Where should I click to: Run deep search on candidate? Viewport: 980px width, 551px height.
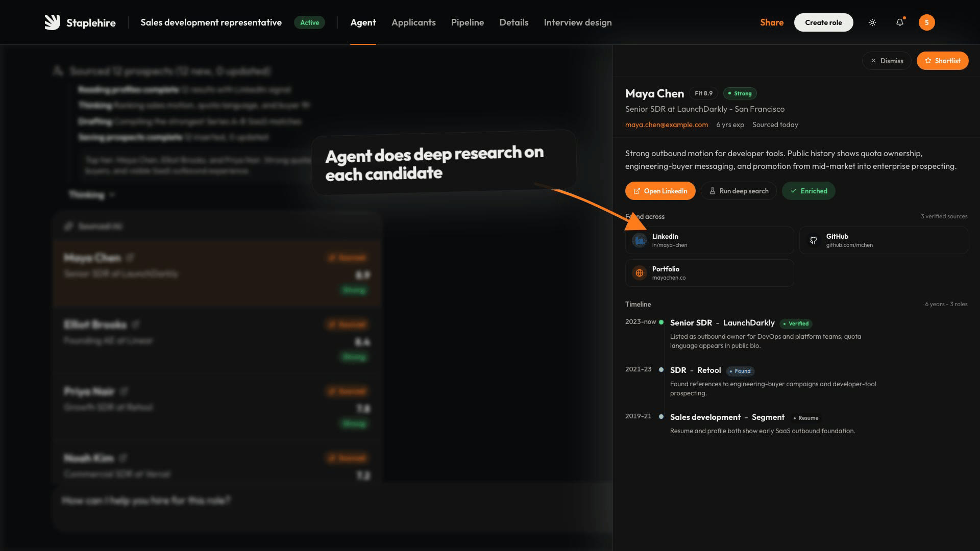(x=739, y=191)
